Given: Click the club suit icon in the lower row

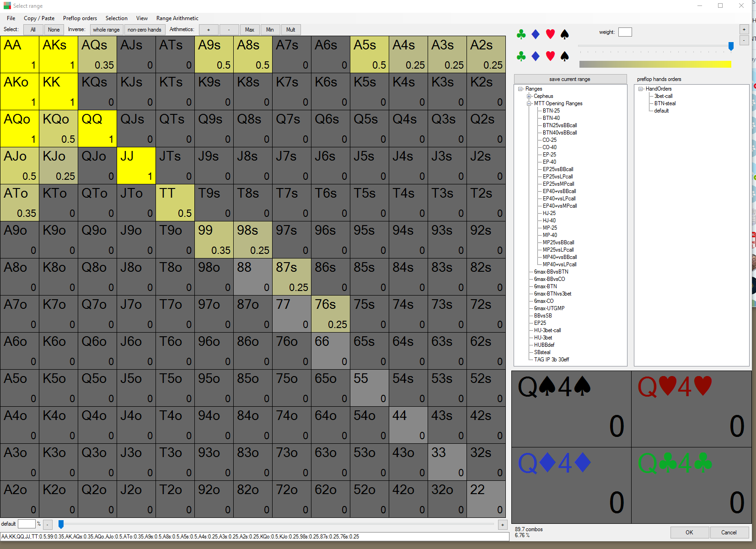Looking at the screenshot, I should point(521,56).
